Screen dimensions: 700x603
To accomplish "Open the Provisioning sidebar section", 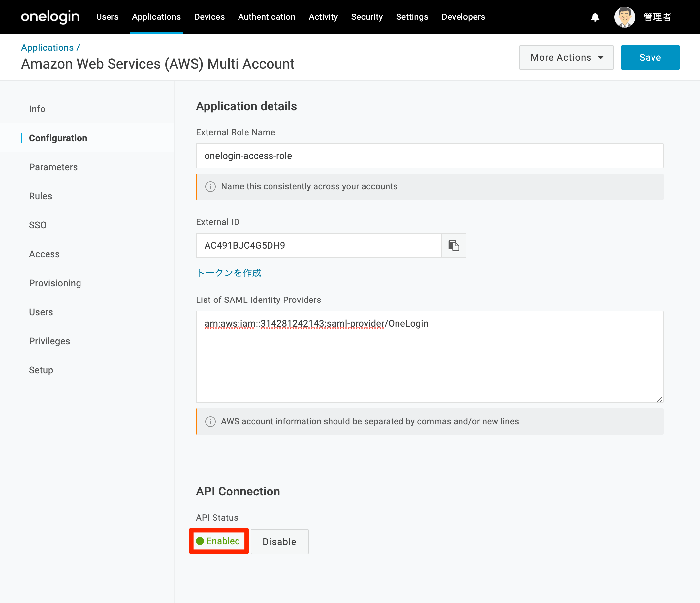I will tap(55, 283).
